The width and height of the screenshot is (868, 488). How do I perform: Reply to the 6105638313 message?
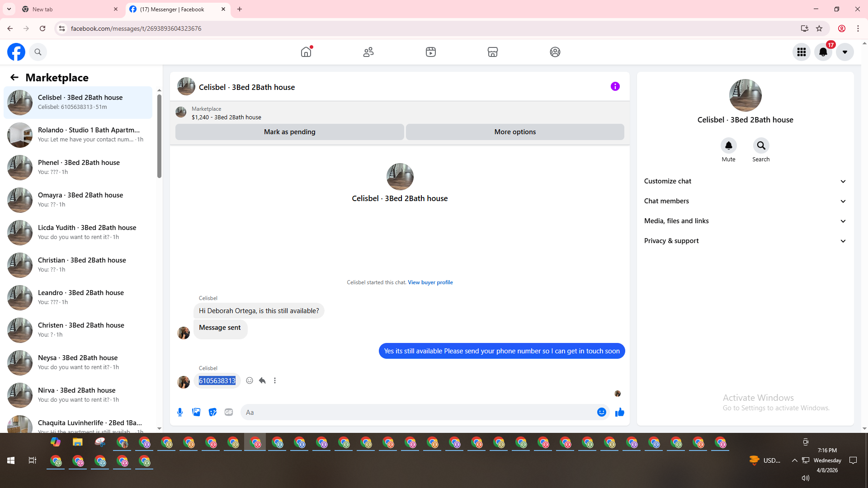click(x=262, y=380)
